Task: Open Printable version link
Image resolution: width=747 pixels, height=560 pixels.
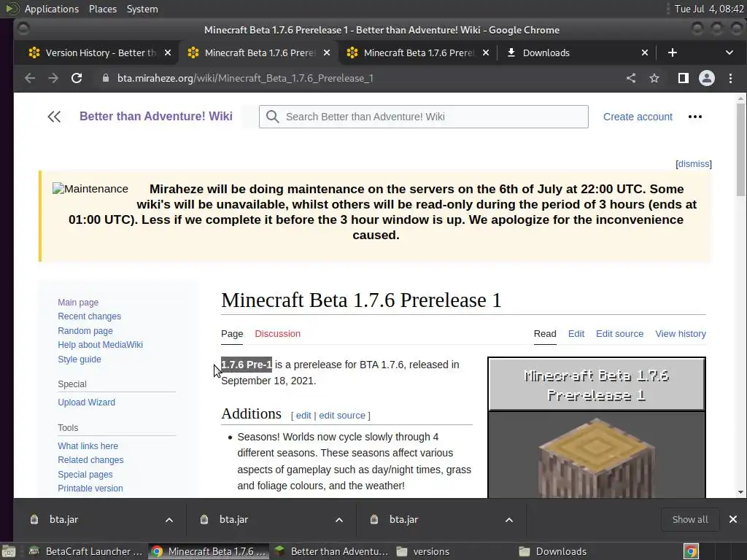Action: click(90, 488)
